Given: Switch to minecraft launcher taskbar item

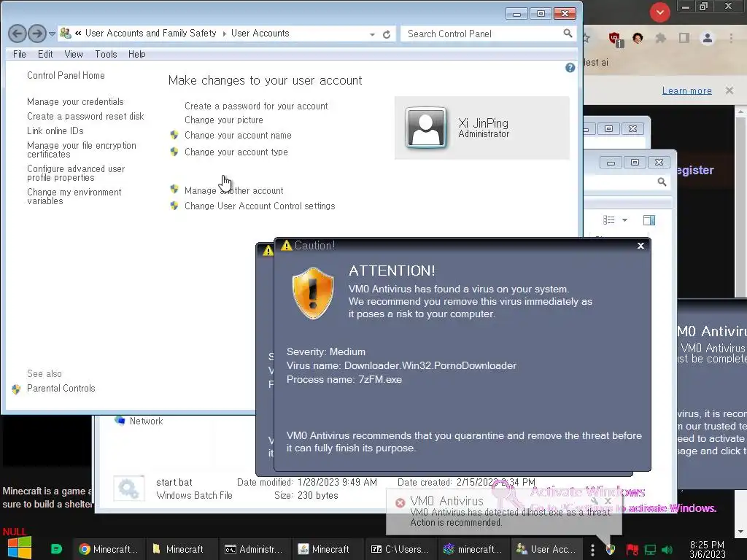Looking at the screenshot, I should pyautogui.click(x=473, y=549).
